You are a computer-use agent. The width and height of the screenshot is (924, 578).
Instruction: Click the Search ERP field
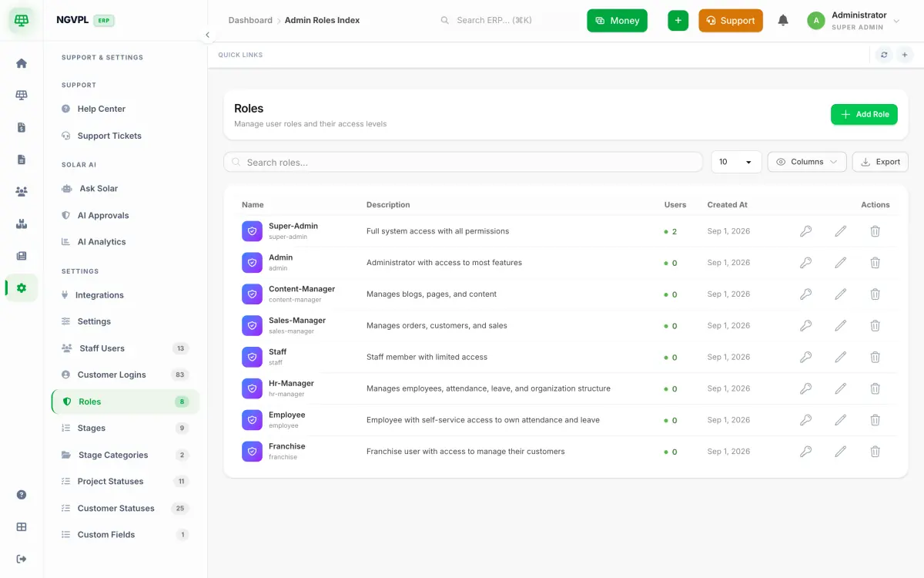tap(507, 20)
